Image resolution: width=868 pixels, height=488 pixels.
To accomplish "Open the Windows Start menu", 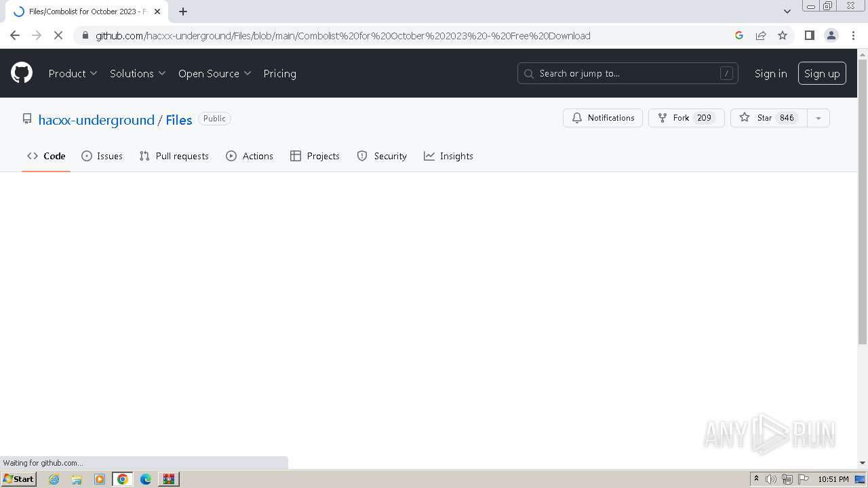I will pos(19,479).
